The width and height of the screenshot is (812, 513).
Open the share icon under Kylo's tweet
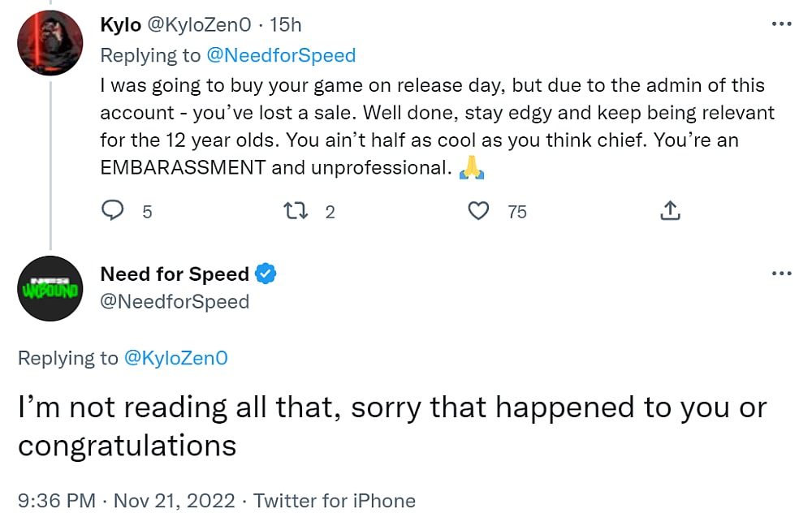[x=670, y=210]
